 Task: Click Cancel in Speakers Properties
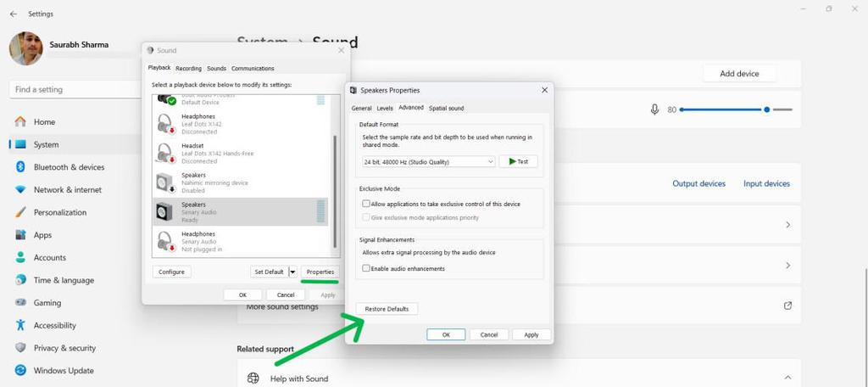[489, 335]
